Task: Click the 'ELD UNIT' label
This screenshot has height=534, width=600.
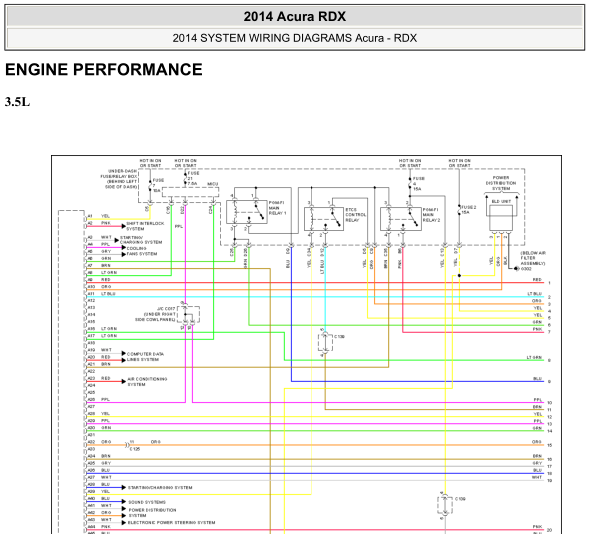Action: pyautogui.click(x=501, y=201)
